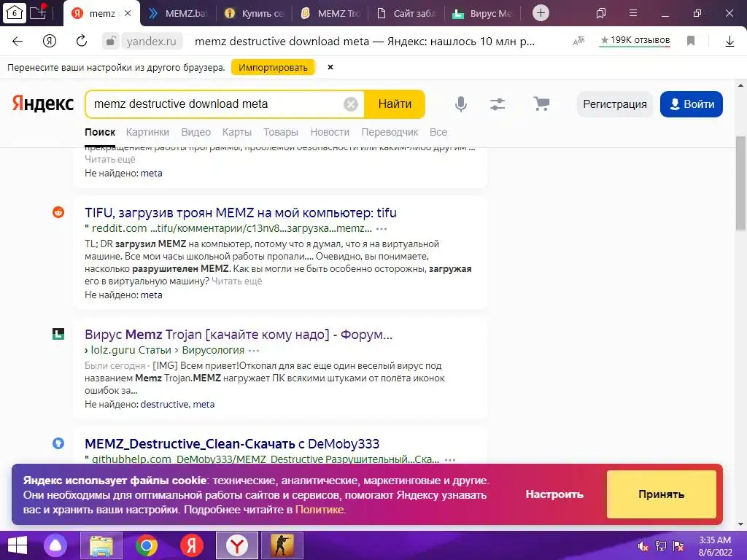Close the active memz tab
The image size is (747, 560).
pyautogui.click(x=128, y=13)
